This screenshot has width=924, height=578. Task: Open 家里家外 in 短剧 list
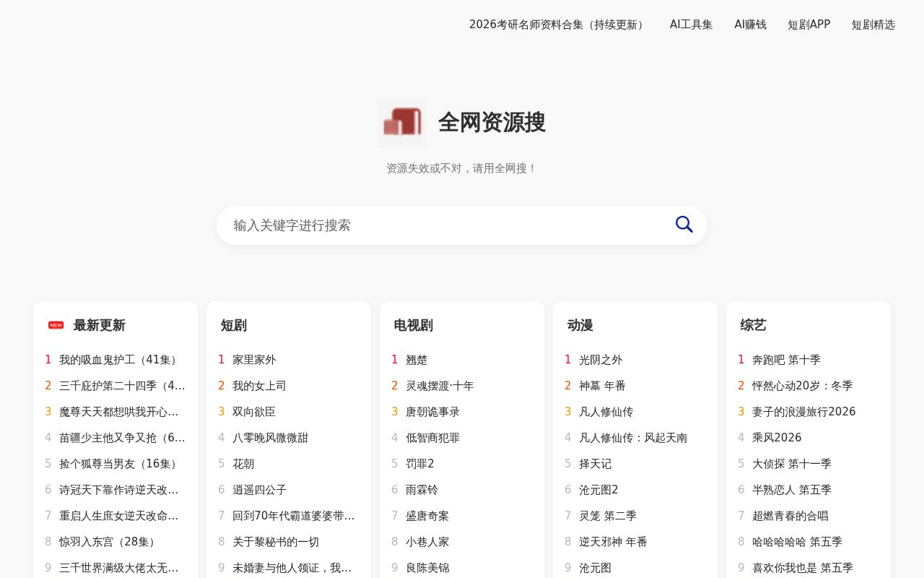tap(254, 360)
